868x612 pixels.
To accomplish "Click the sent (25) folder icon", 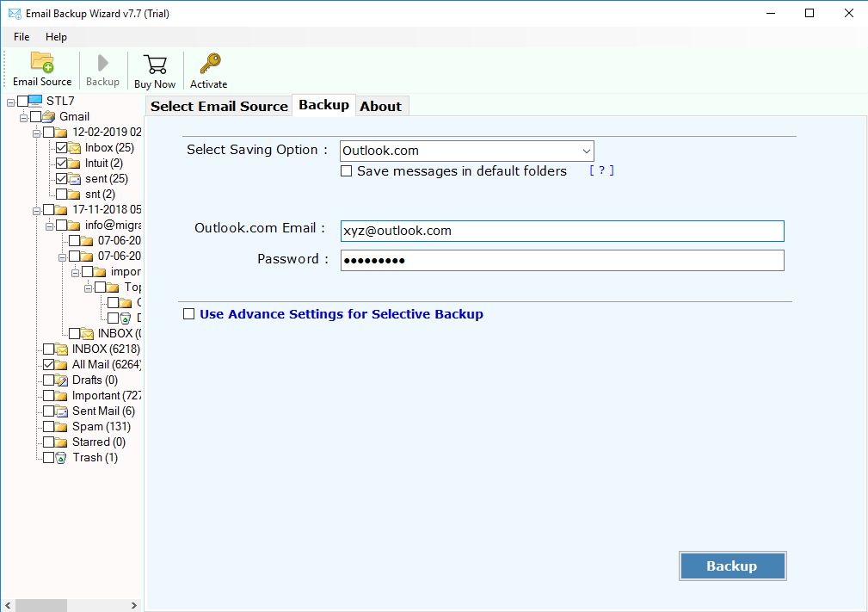I will pos(74,179).
